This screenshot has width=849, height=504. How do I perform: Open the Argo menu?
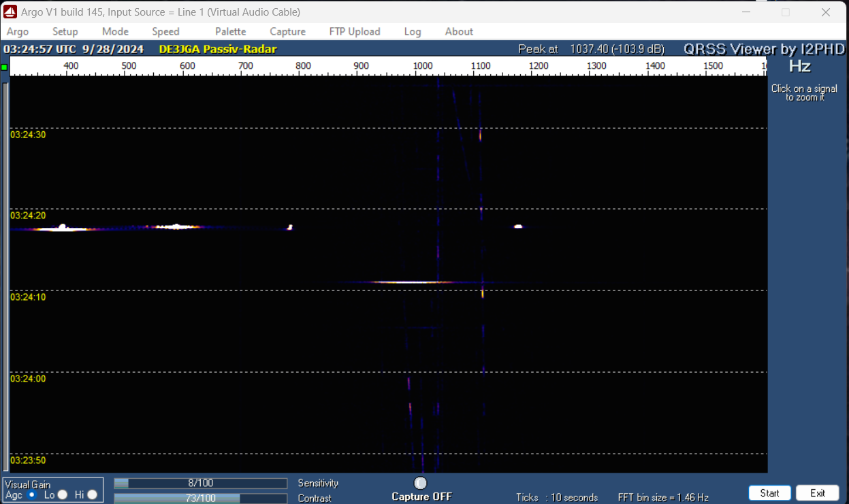click(18, 31)
